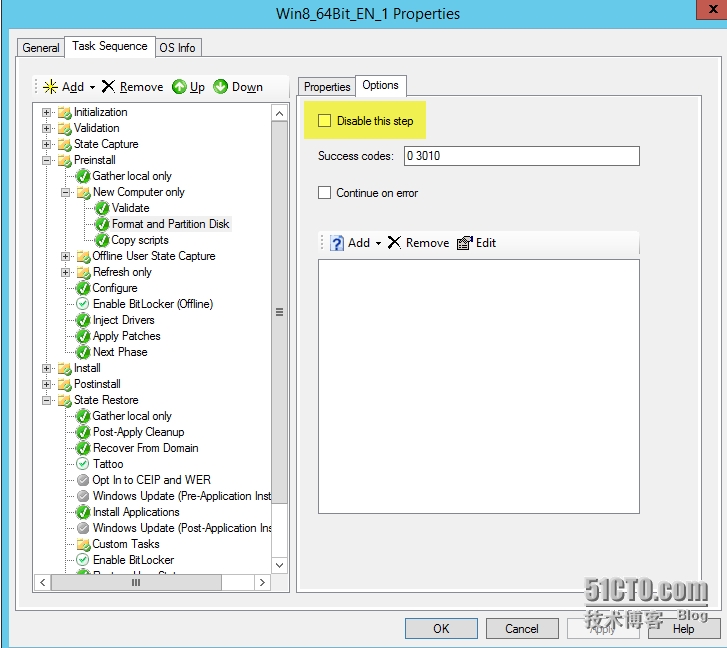The image size is (727, 648).
Task: Click the Custom Tasks folder icon
Action: [x=83, y=545]
